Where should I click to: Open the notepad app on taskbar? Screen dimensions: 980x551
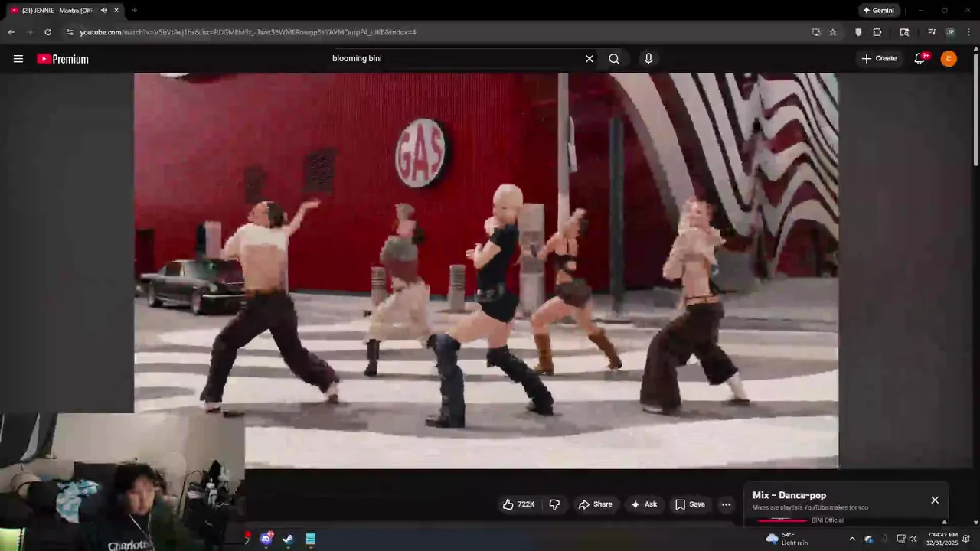(x=311, y=539)
